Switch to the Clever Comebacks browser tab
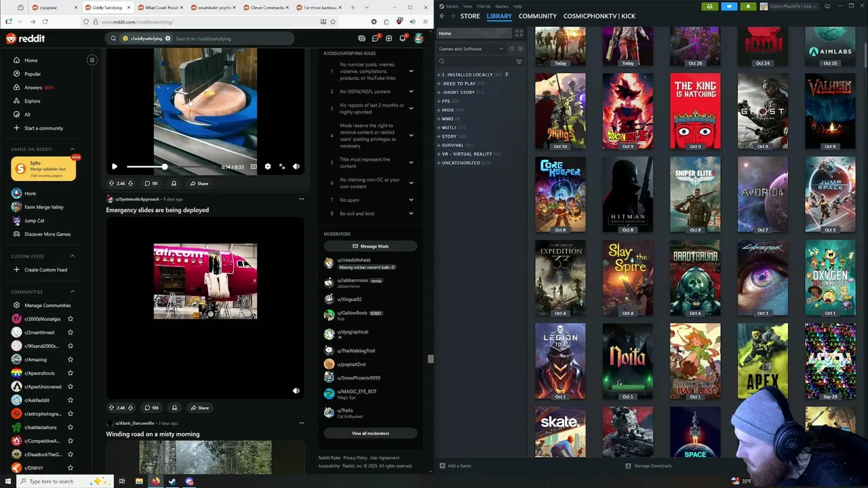Image resolution: width=868 pixels, height=488 pixels. click(266, 7)
